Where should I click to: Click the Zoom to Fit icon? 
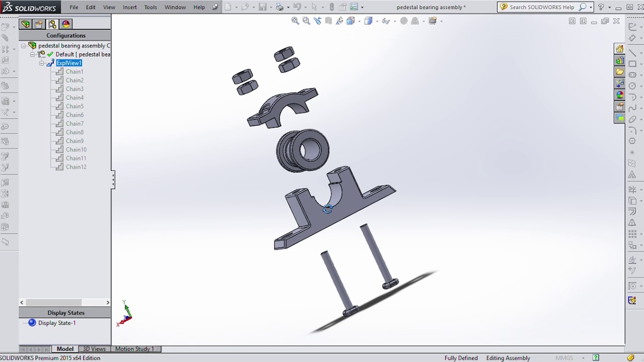tap(295, 21)
